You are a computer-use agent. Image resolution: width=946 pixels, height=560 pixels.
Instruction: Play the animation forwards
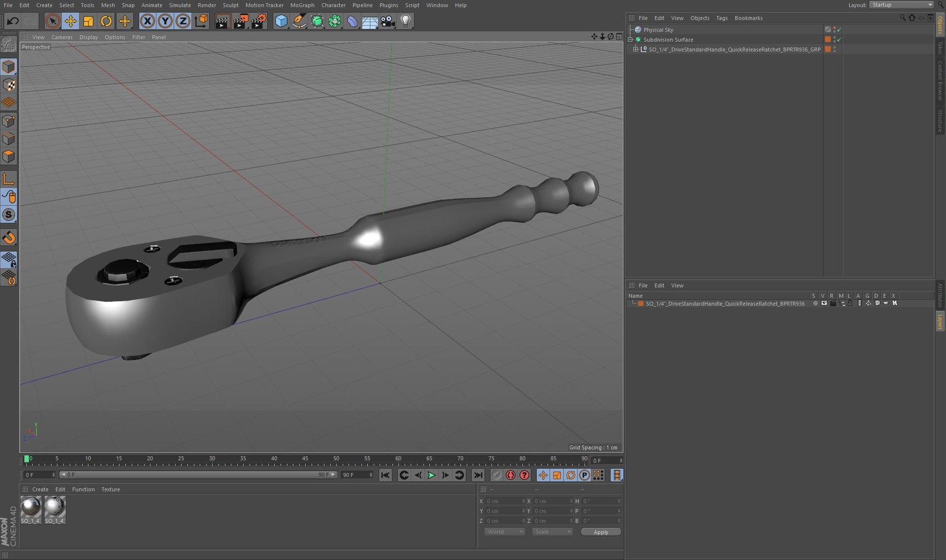(x=431, y=475)
